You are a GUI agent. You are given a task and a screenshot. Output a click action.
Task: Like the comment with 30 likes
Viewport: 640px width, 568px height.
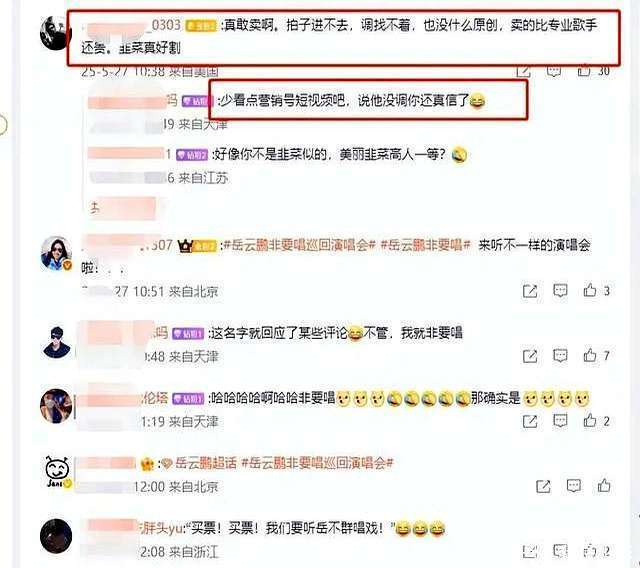tap(584, 71)
